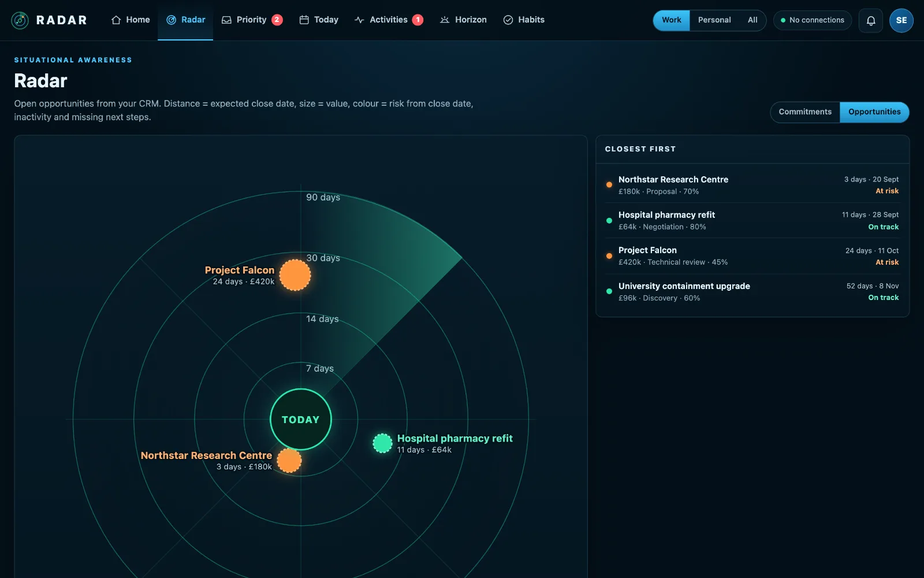Open Project Falcon list row

(x=752, y=256)
